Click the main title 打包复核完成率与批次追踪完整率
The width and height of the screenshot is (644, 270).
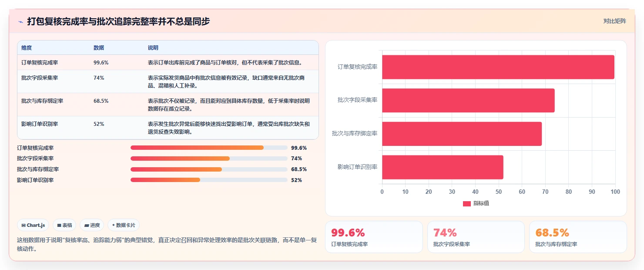pos(118,21)
